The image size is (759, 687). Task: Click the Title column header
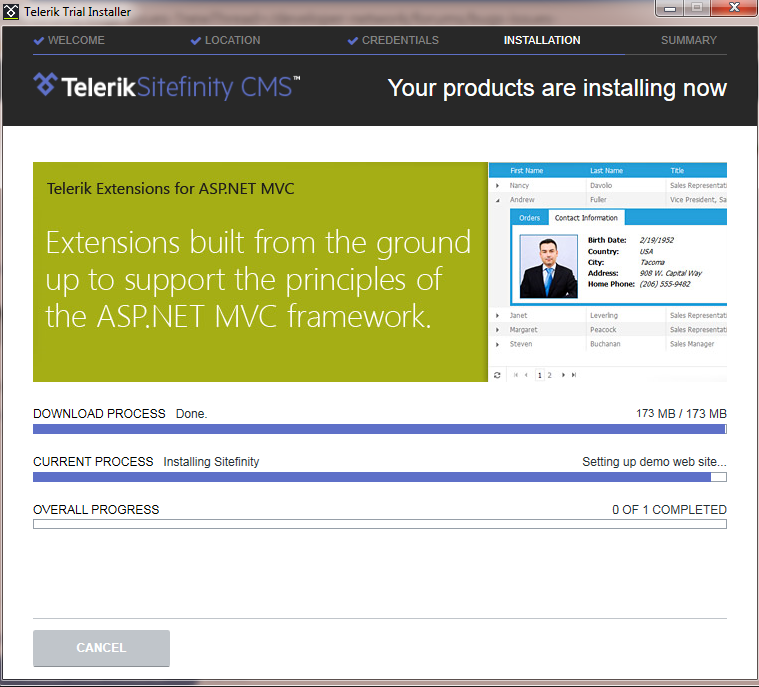pyautogui.click(x=677, y=170)
